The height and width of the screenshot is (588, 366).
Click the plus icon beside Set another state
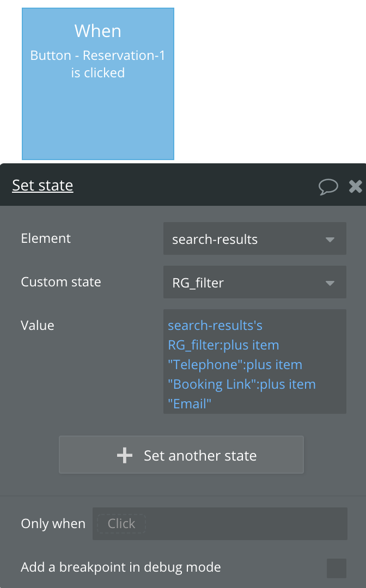pos(125,455)
